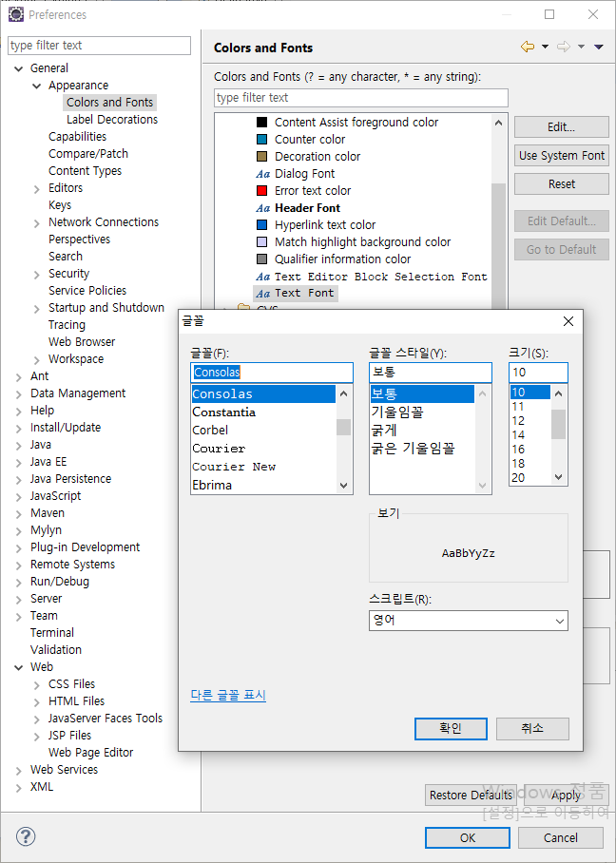Click the help question mark icon
The image size is (616, 863).
(26, 837)
